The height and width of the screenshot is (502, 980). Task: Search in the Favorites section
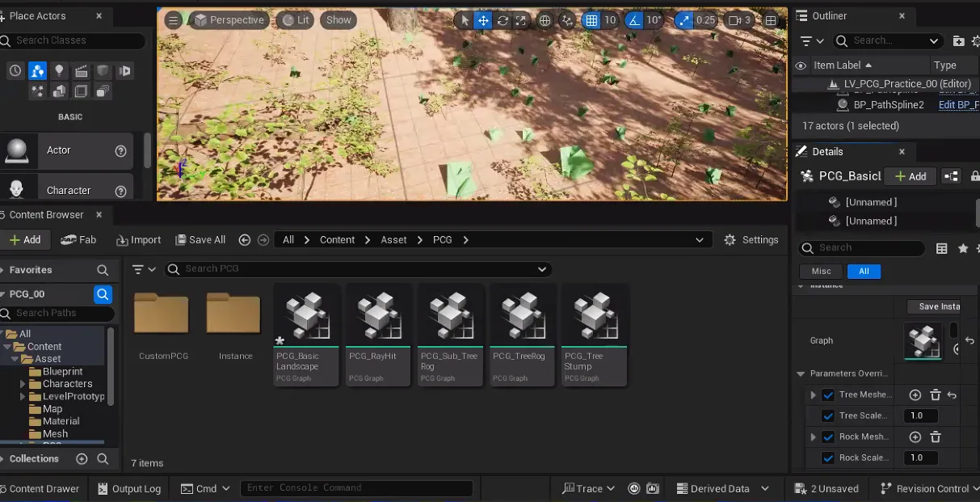(103, 270)
